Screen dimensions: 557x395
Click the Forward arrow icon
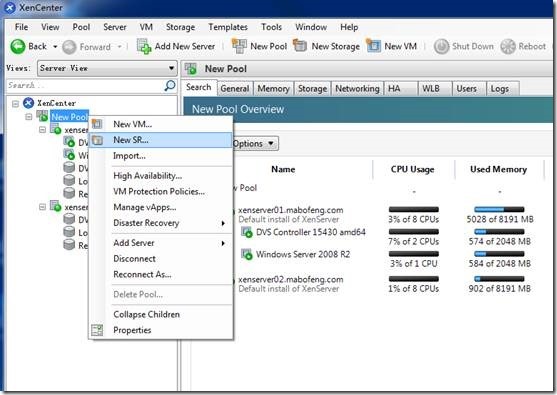tap(69, 47)
